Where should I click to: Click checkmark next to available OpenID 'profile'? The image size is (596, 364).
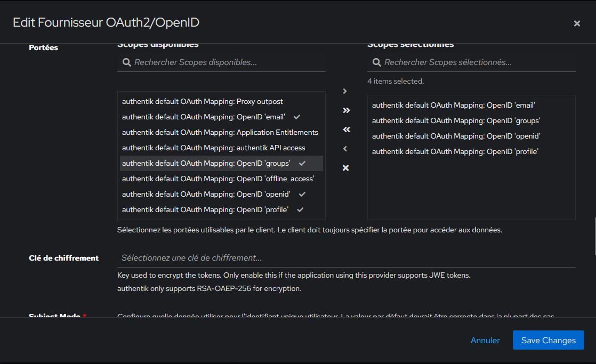pyautogui.click(x=300, y=210)
